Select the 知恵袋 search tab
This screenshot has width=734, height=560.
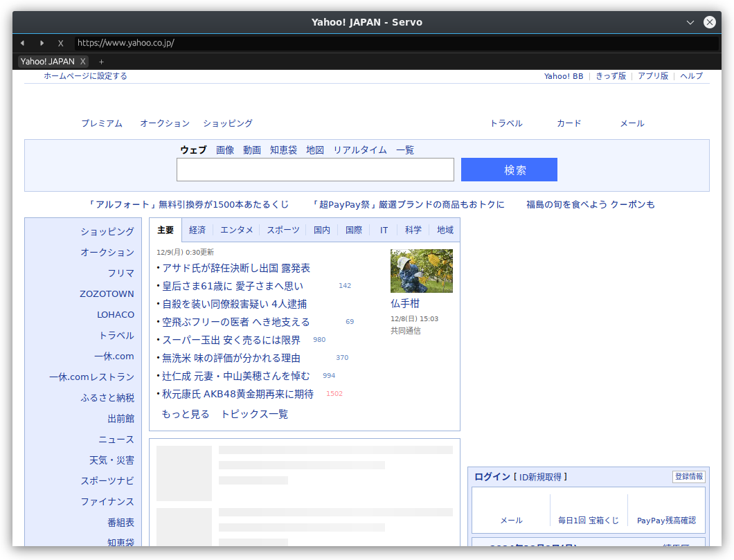283,150
